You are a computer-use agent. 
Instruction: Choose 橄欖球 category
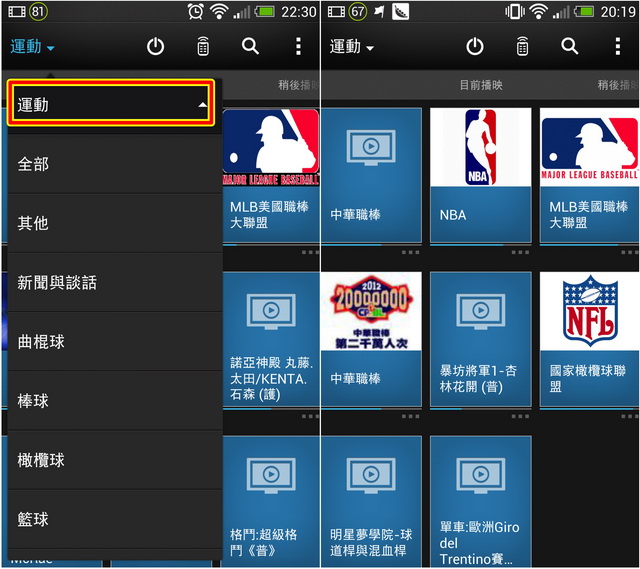[115, 460]
